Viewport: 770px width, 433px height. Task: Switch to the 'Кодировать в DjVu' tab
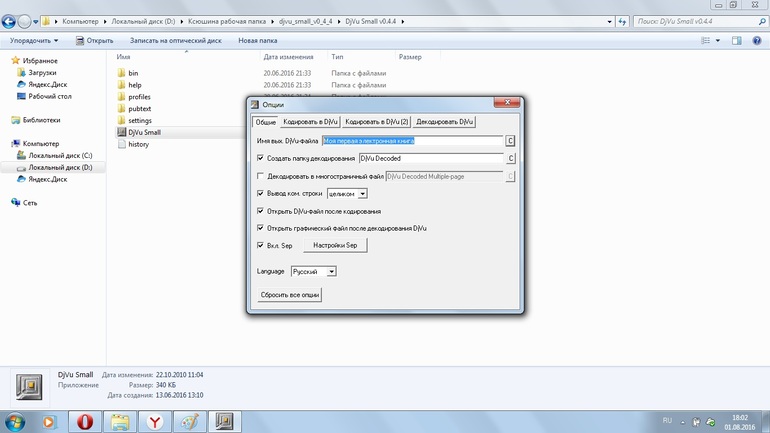(x=310, y=122)
